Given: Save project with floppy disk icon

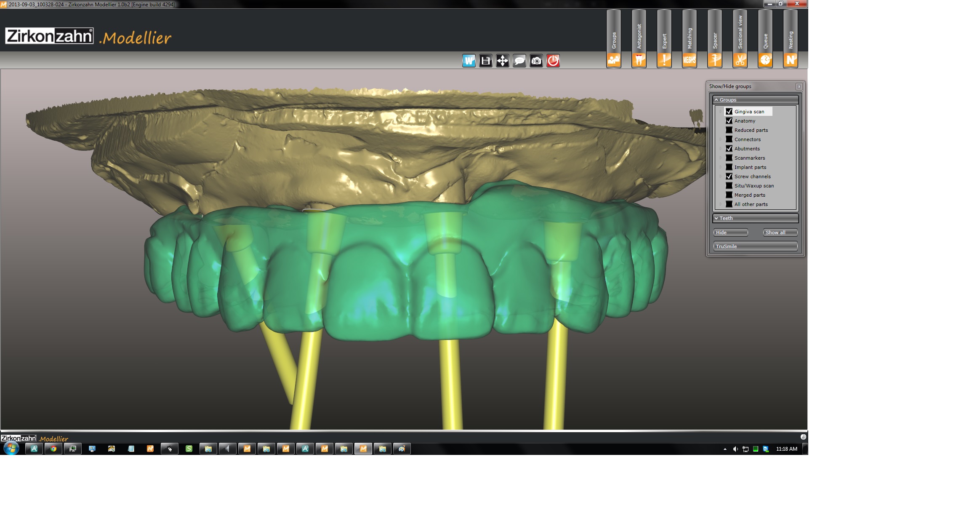Looking at the screenshot, I should point(485,61).
